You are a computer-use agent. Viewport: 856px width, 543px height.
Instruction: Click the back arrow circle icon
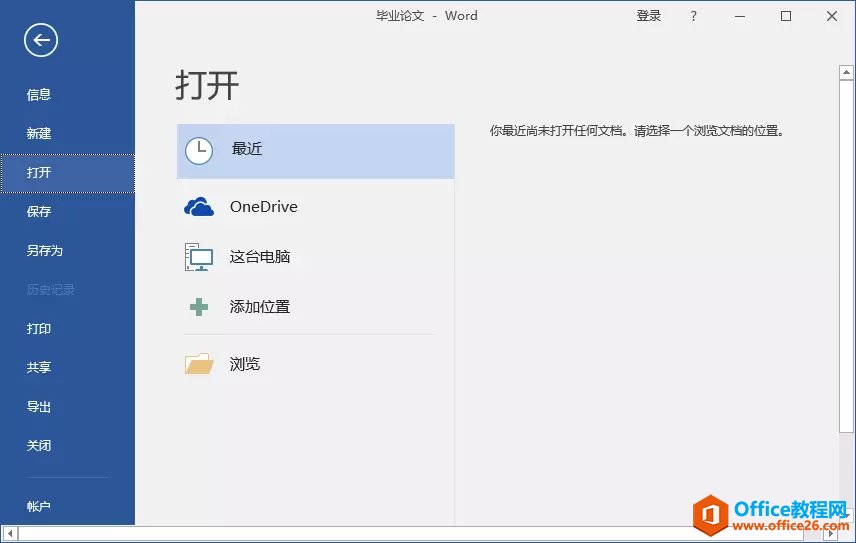pos(41,40)
